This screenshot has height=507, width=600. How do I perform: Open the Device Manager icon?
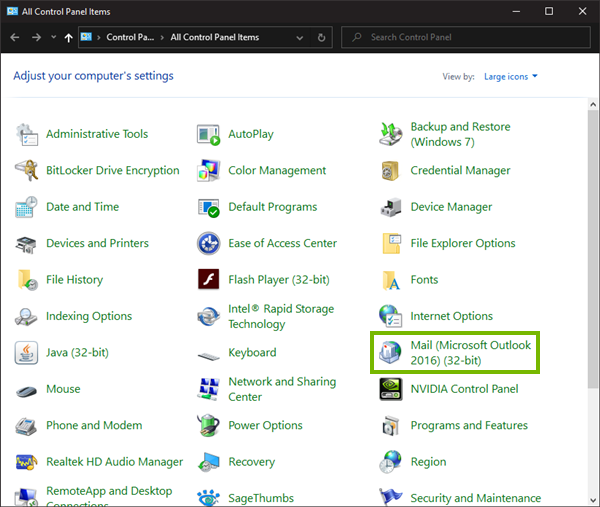coord(391,207)
